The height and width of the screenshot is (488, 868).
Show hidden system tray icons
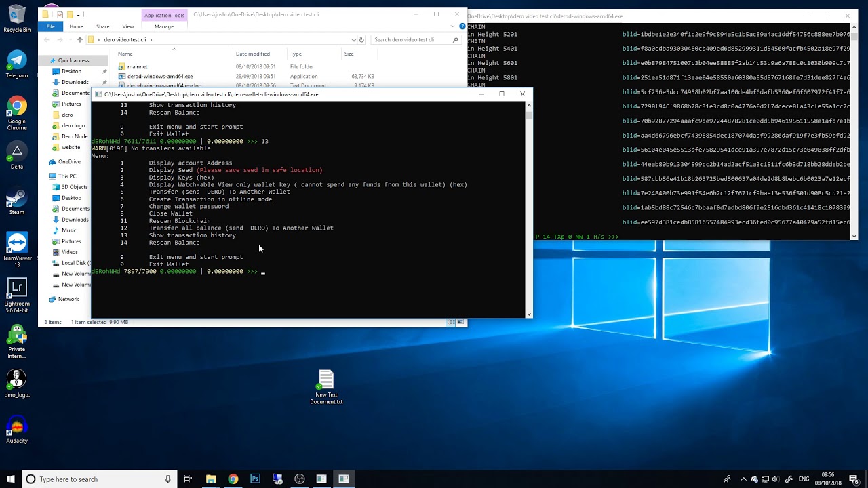pyautogui.click(x=743, y=479)
